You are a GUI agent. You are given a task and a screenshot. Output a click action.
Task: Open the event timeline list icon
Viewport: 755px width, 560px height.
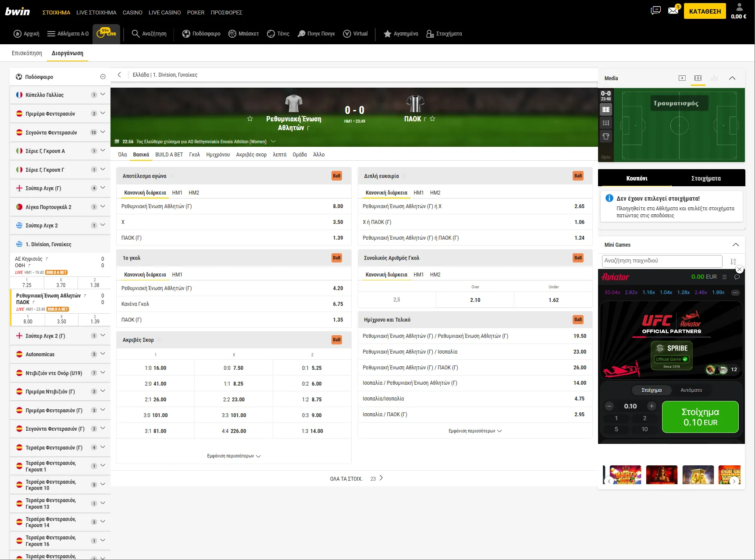606,123
